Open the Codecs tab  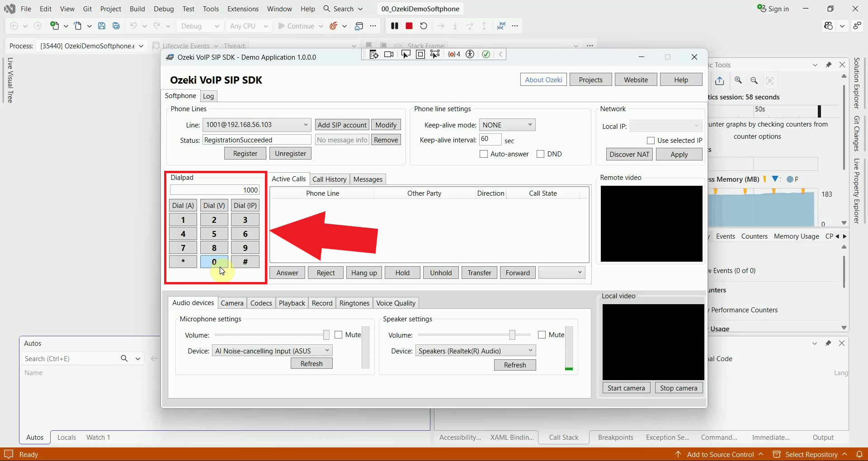[261, 303]
